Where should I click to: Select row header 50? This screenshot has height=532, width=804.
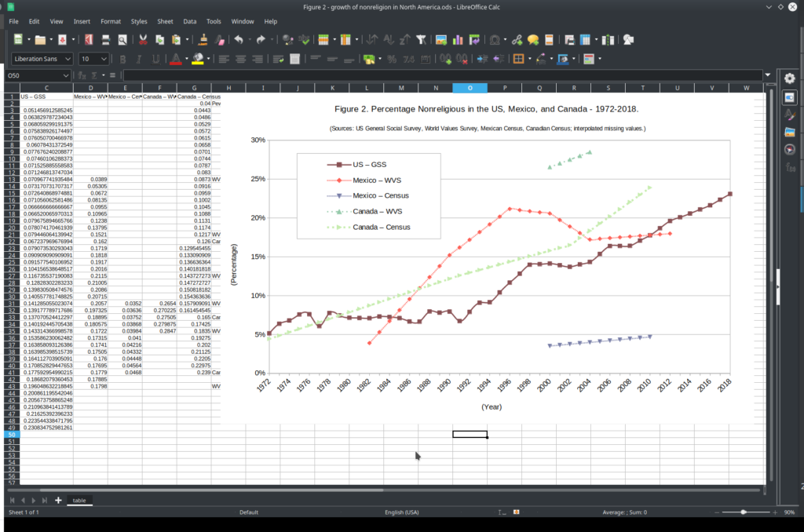click(x=11, y=435)
